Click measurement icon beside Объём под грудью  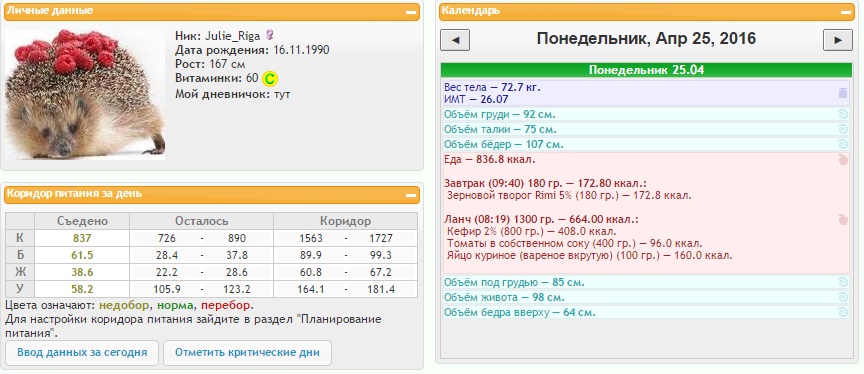tap(843, 283)
